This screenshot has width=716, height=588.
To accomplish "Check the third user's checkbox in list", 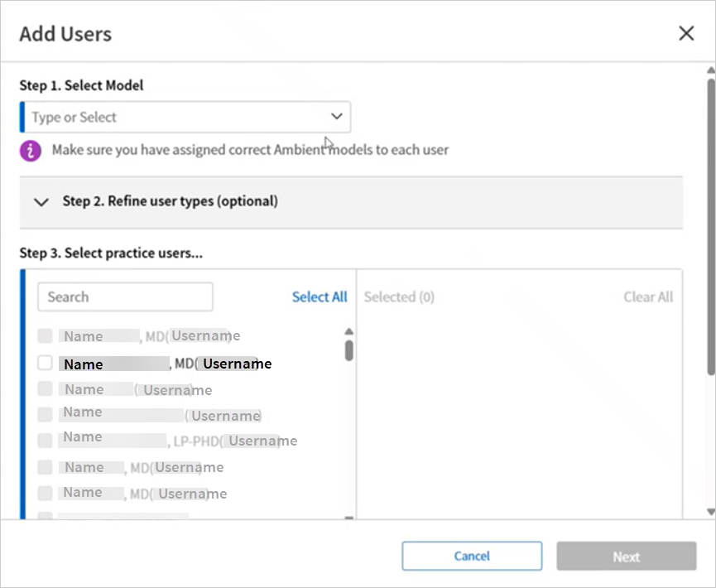I will (x=46, y=389).
